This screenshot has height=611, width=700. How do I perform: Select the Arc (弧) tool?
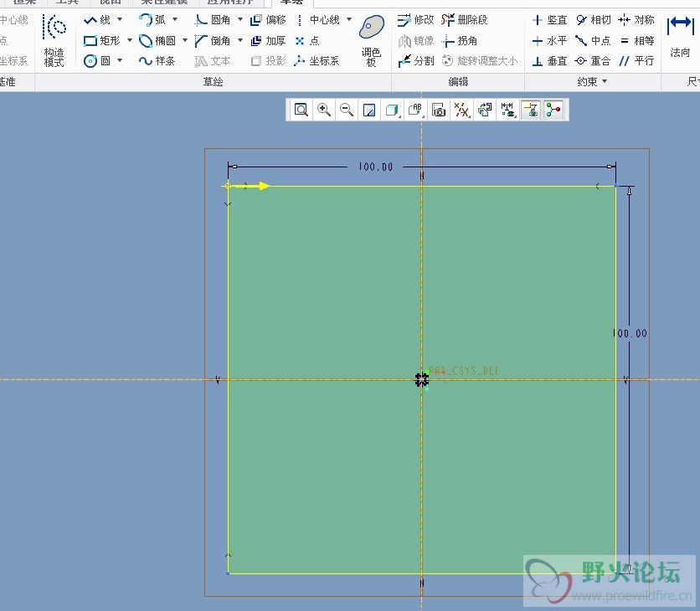[x=152, y=20]
